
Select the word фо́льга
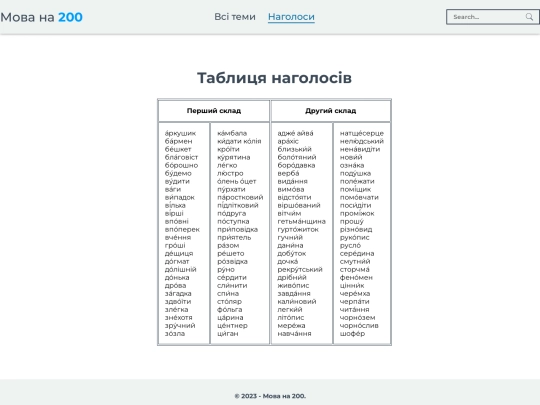[229, 310]
